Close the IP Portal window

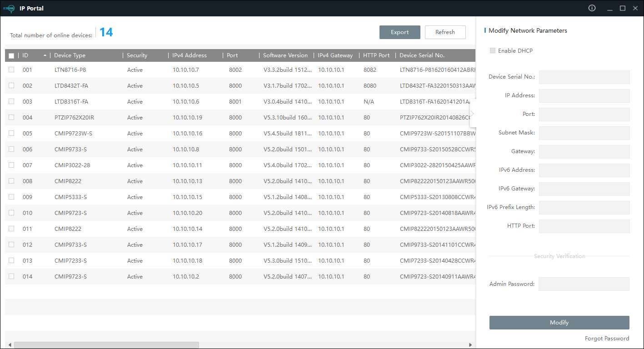(635, 8)
